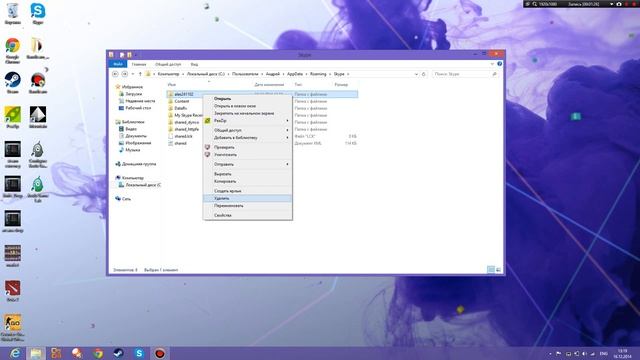Choose Уничтожить in the context menu
The height and width of the screenshot is (360, 640).
247,155
